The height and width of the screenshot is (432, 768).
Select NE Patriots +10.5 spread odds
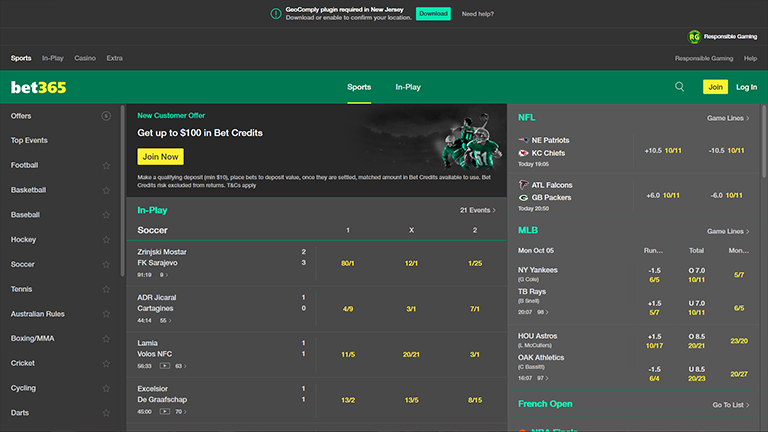coord(663,150)
